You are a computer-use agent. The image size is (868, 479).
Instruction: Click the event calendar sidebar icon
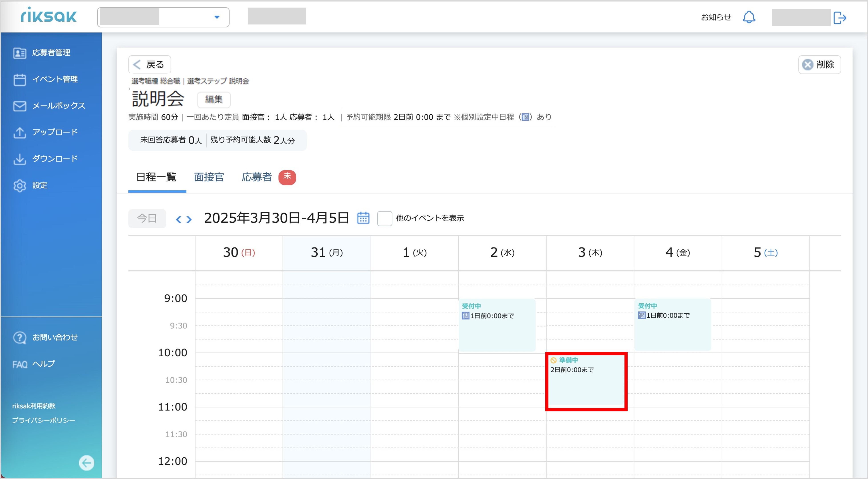point(20,80)
